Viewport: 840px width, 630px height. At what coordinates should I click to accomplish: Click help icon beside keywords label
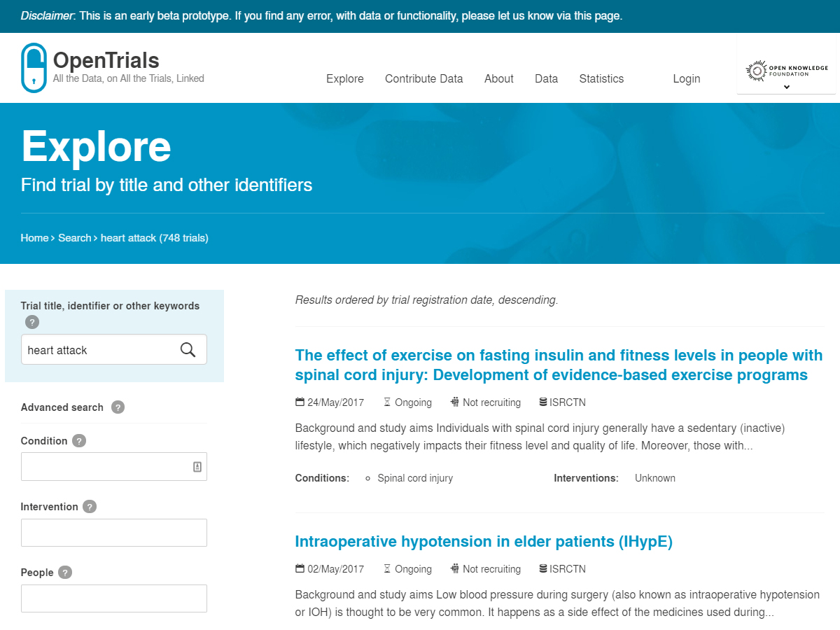[x=32, y=322]
